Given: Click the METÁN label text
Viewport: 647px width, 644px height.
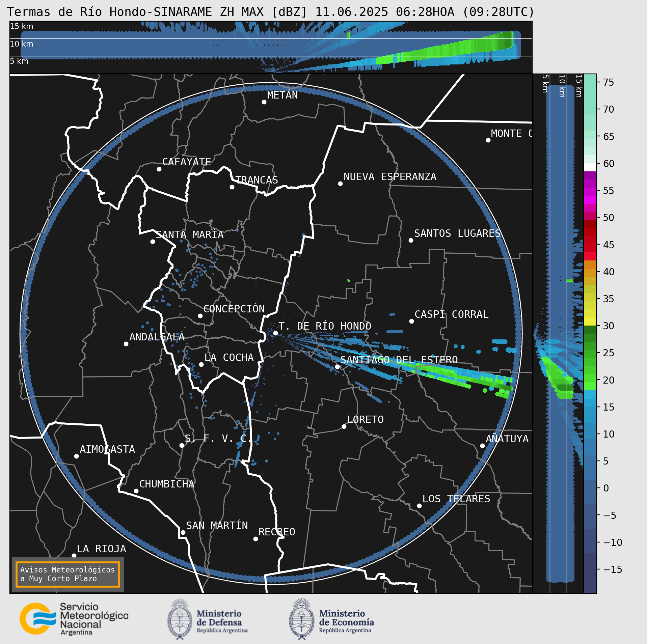Looking at the screenshot, I should coord(282,95).
